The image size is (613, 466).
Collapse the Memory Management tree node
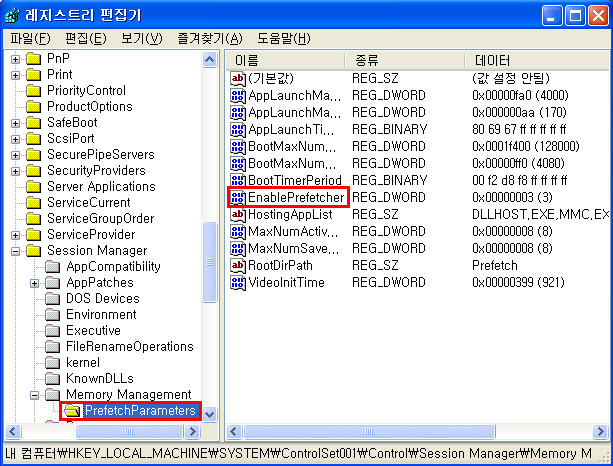point(34,395)
